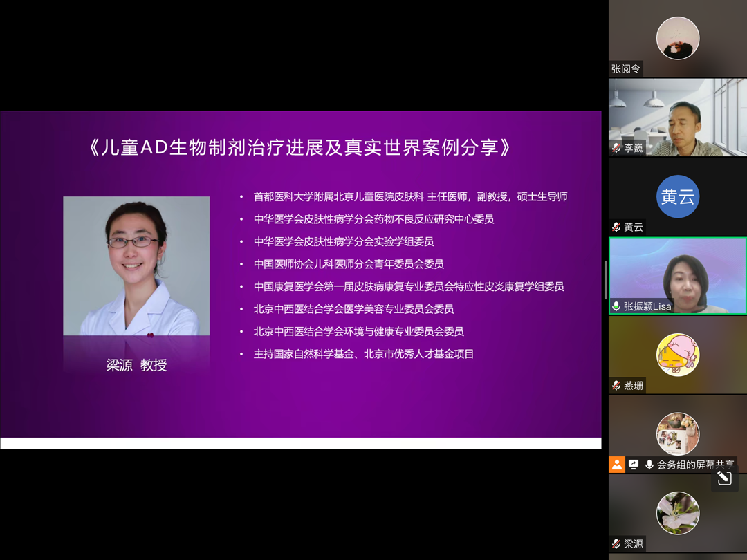Click the active microphone icon beside 张振颖Lisa
747x560 pixels.
point(616,306)
